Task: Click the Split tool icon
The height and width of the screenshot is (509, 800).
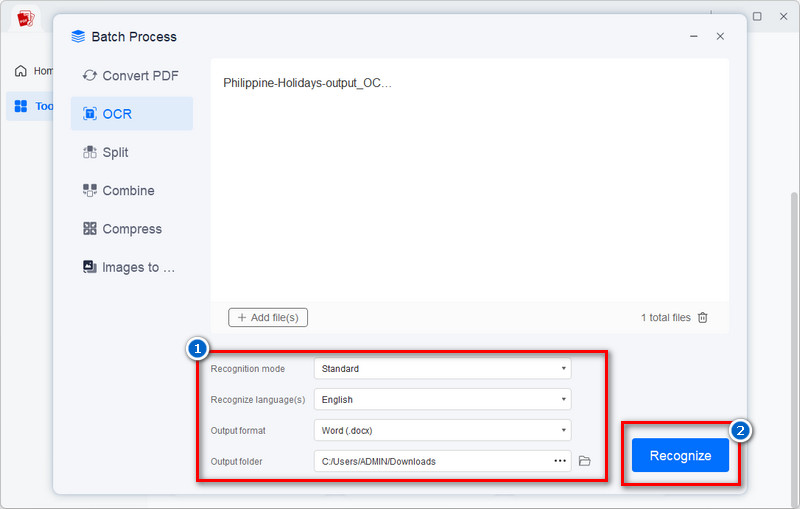Action: 90,153
